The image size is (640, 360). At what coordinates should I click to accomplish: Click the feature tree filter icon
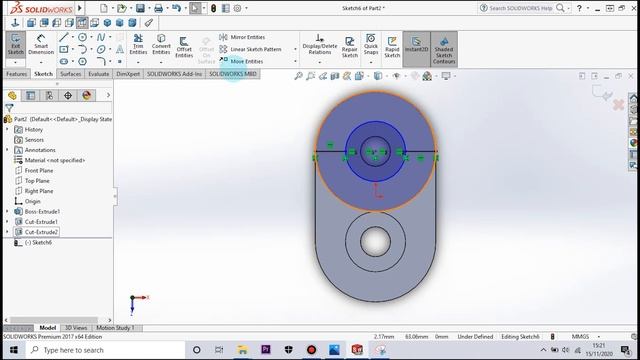[x=9, y=108]
